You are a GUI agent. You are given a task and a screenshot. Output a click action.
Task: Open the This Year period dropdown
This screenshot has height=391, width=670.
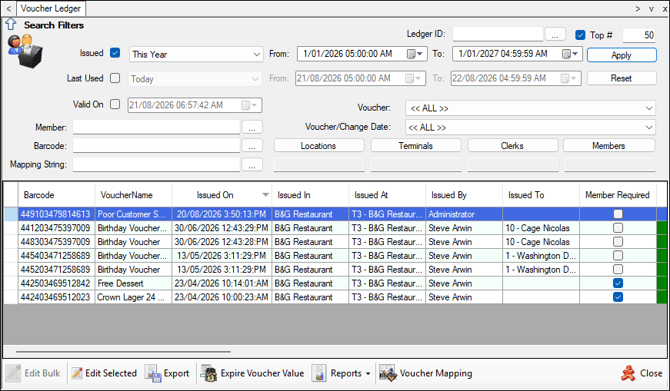click(256, 54)
